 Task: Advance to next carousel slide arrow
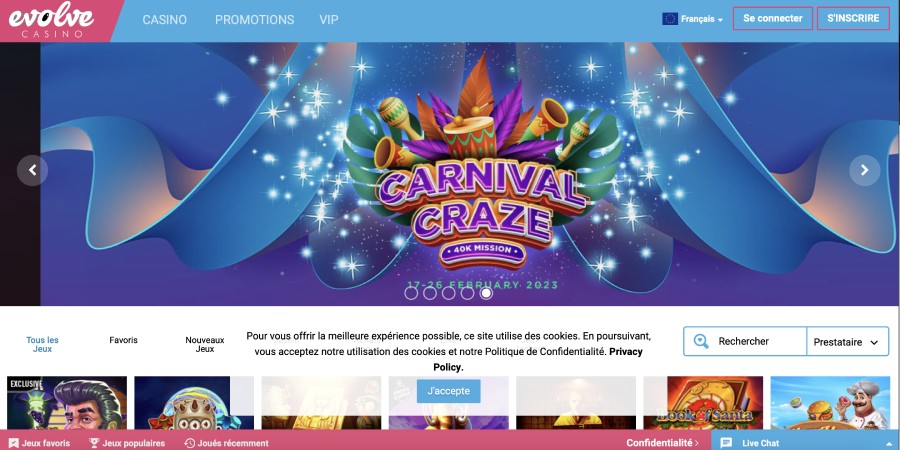(864, 170)
